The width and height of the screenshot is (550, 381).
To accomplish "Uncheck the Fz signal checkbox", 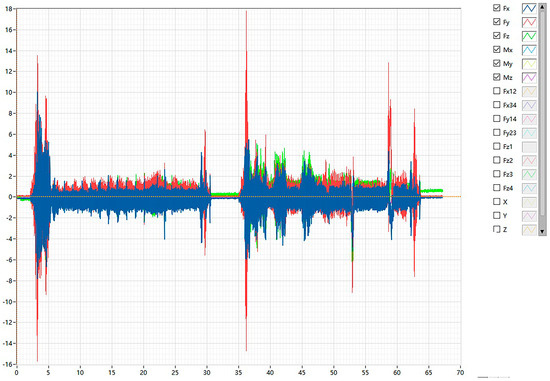I will point(496,35).
